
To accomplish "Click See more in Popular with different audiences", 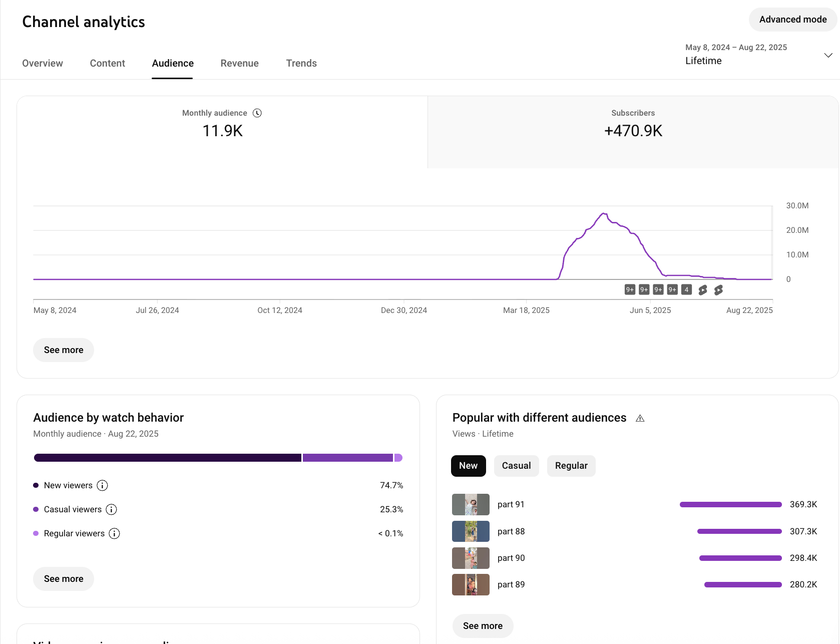I will point(483,626).
